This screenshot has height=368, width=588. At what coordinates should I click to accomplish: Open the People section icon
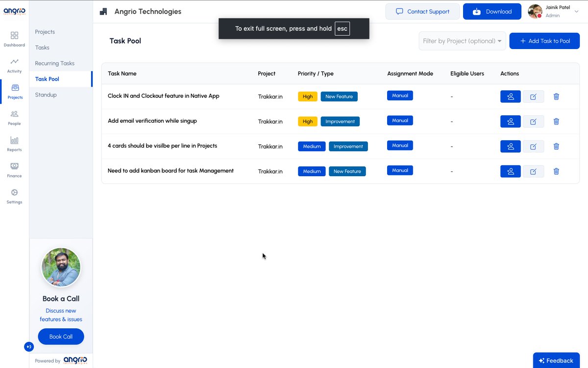click(14, 114)
